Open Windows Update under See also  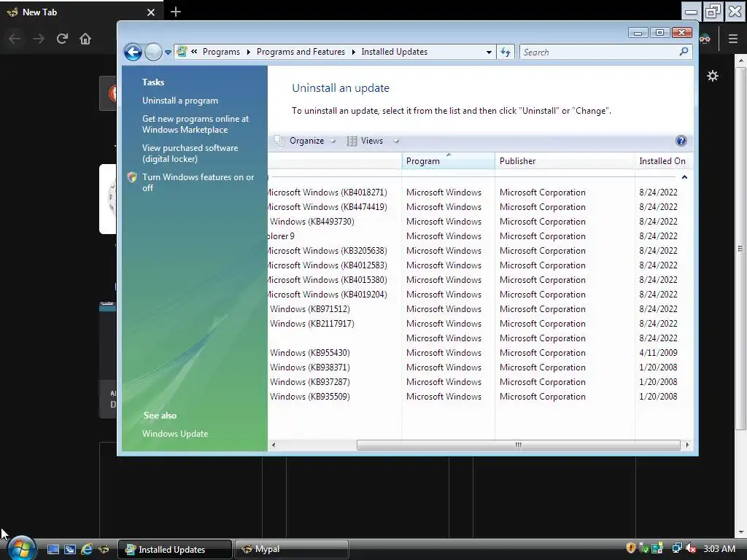click(x=175, y=434)
